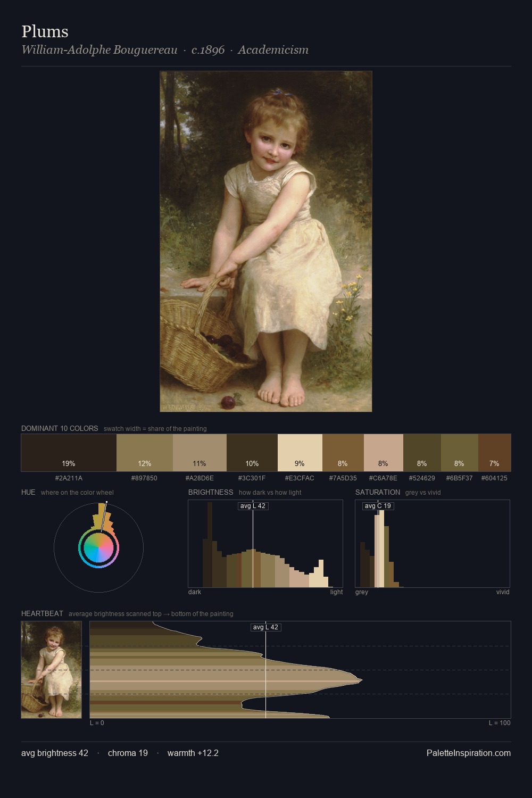Pick the #A28D6E swatch at 11%
This screenshot has width=532, height=798.
coord(199,453)
